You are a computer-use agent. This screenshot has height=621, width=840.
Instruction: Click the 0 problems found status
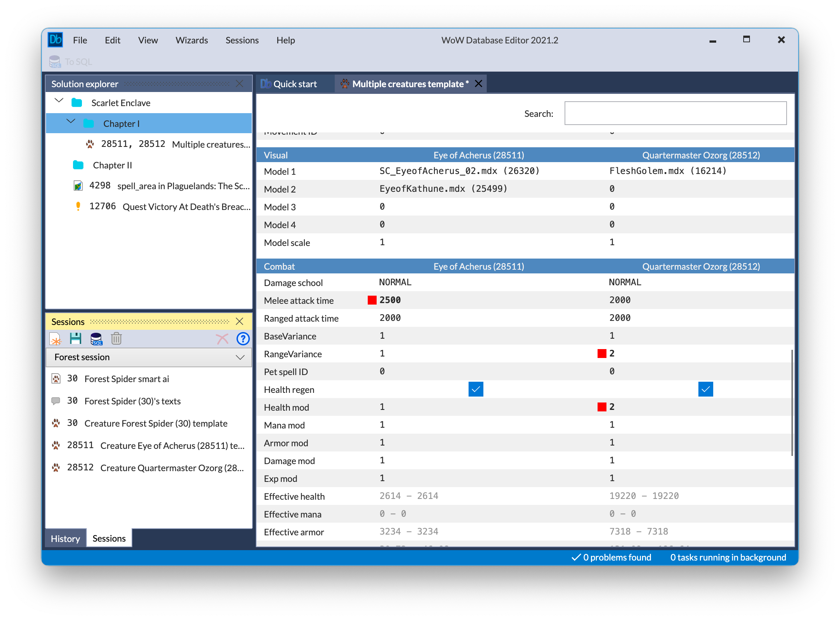coord(612,558)
